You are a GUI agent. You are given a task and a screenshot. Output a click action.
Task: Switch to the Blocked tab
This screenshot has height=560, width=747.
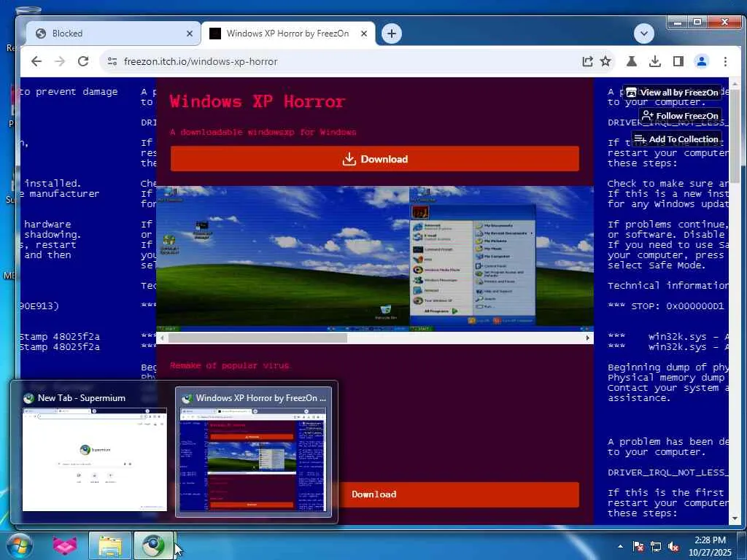[112, 34]
